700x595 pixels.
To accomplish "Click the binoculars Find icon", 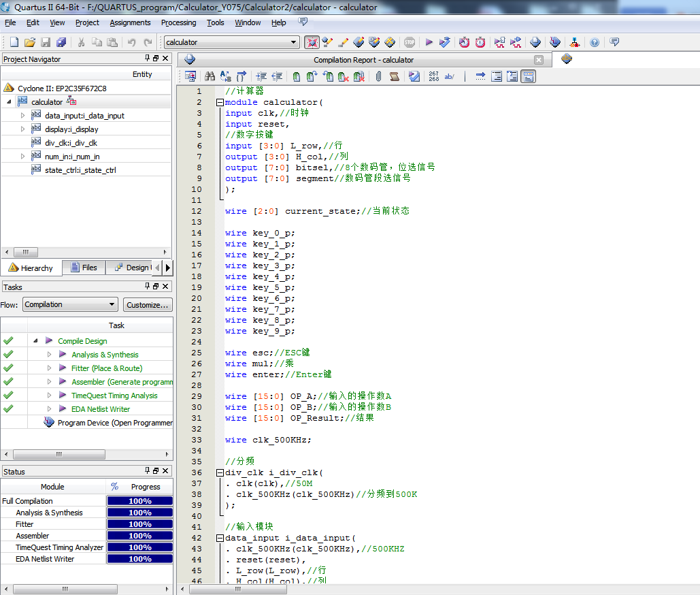I will coord(210,77).
